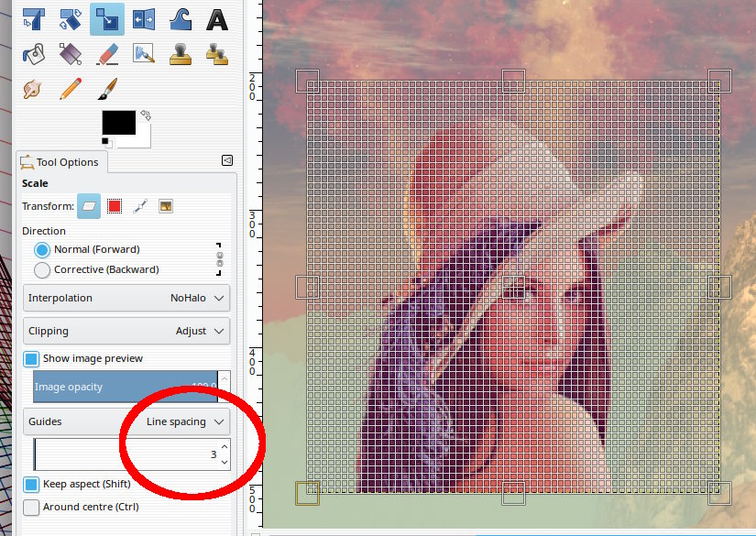Select the Eraser tool
Viewport: 756px width, 536px height.
[107, 54]
